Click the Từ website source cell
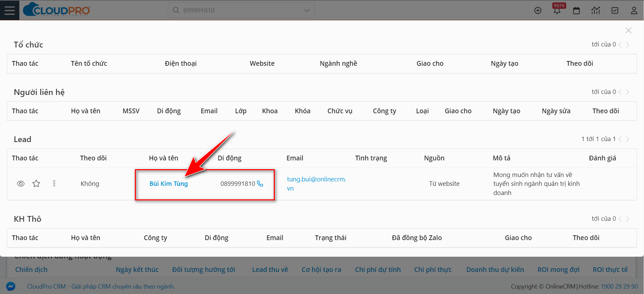The width and height of the screenshot is (644, 294). 444,183
